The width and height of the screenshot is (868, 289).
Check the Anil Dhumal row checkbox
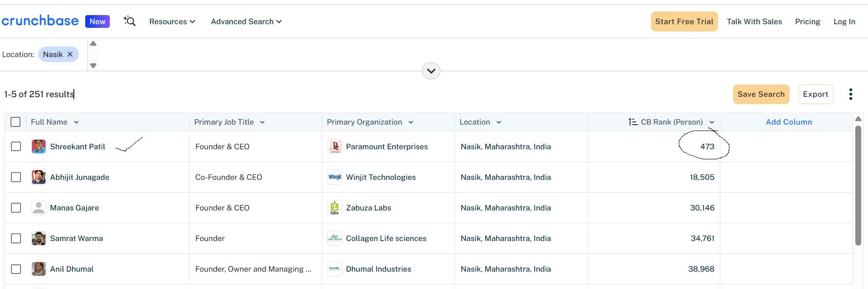16,269
